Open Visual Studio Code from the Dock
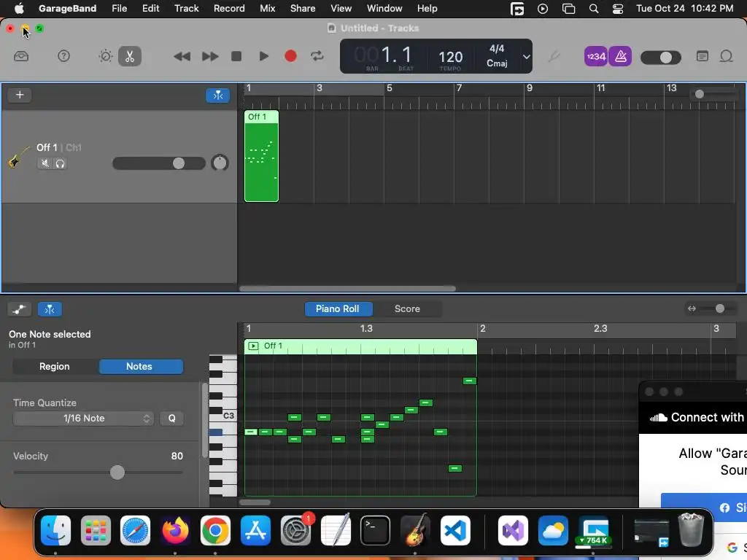 tap(455, 530)
